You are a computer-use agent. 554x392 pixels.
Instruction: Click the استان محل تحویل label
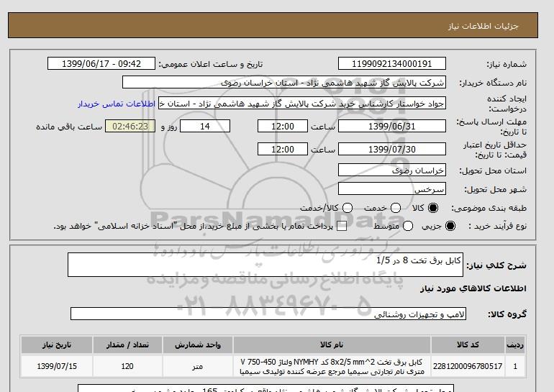pyautogui.click(x=493, y=170)
